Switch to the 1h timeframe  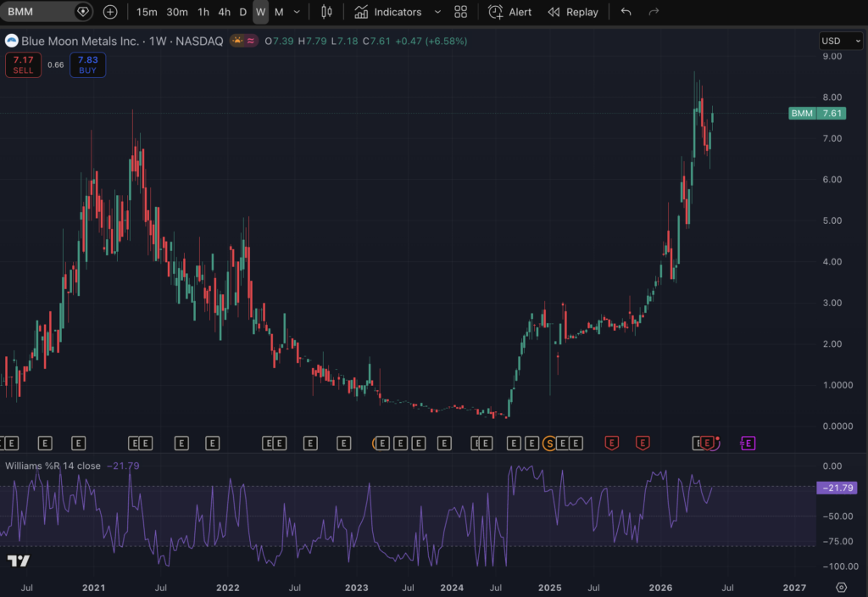(x=203, y=12)
